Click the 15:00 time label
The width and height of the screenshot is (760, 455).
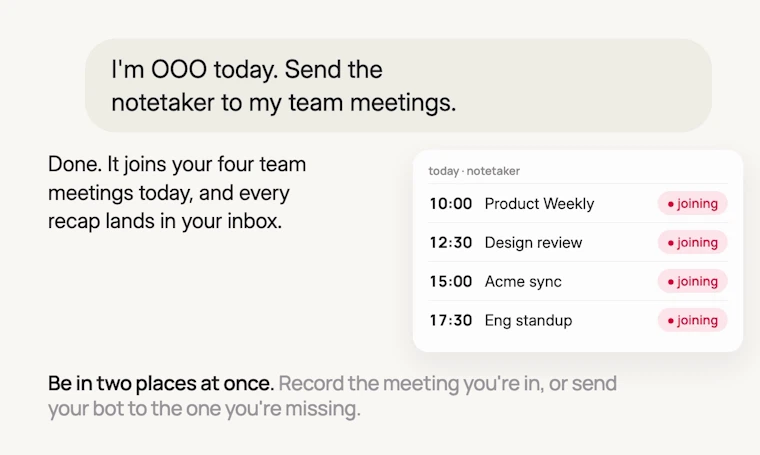(x=451, y=281)
